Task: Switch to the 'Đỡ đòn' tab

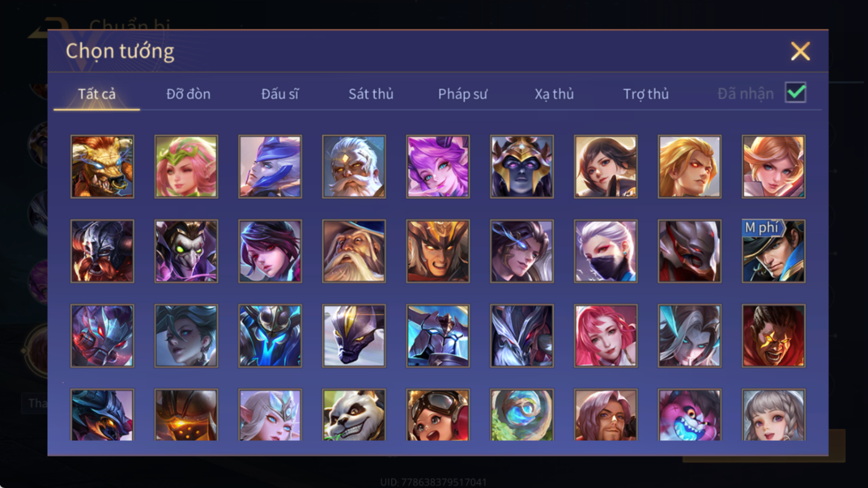Action: pos(188,94)
